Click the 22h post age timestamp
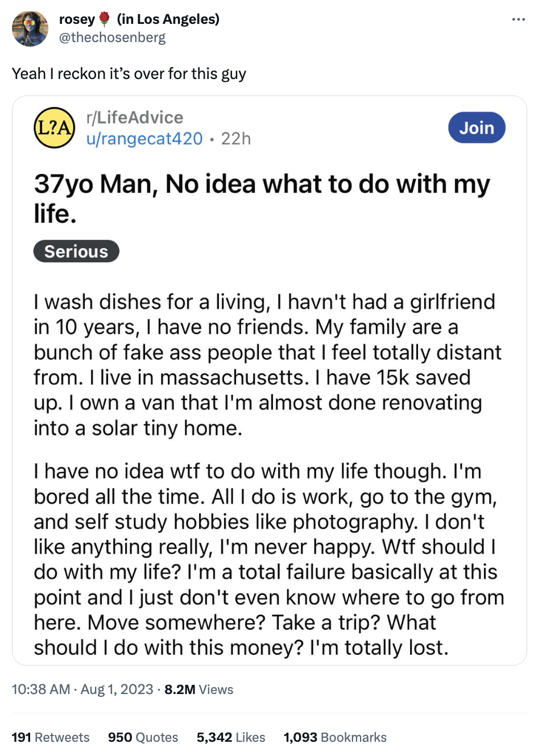 (x=235, y=139)
